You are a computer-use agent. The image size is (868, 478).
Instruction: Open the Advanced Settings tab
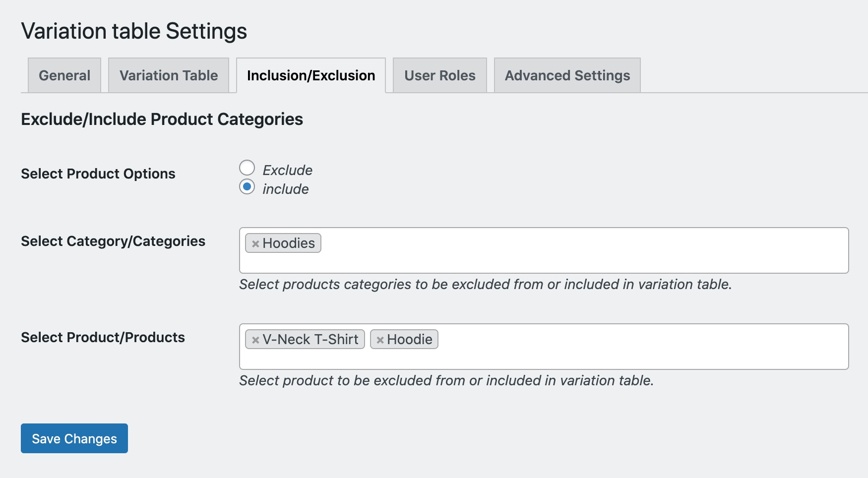click(567, 75)
